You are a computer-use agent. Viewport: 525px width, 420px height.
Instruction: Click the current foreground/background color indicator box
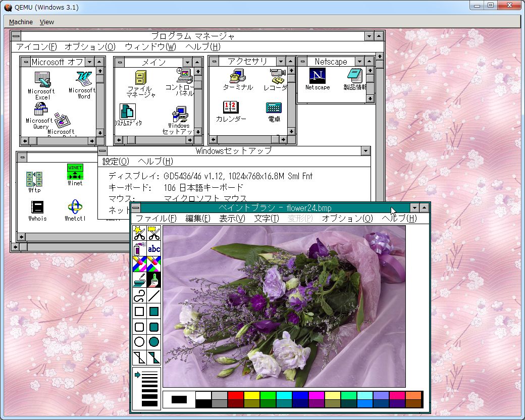click(179, 400)
